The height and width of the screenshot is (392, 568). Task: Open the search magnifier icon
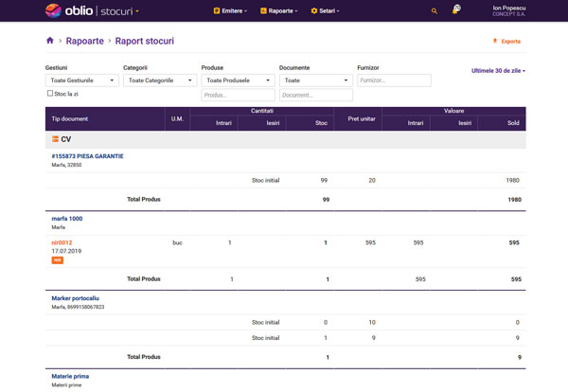[x=434, y=11]
